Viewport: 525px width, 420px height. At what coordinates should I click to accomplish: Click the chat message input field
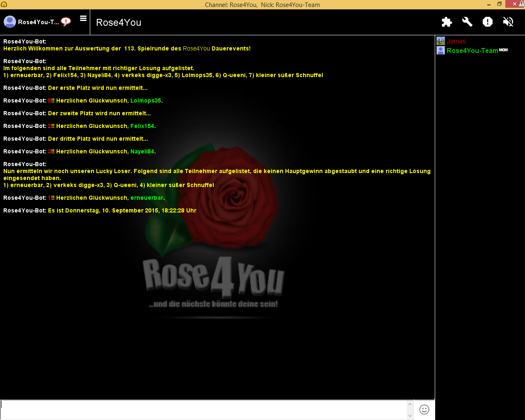point(203,409)
